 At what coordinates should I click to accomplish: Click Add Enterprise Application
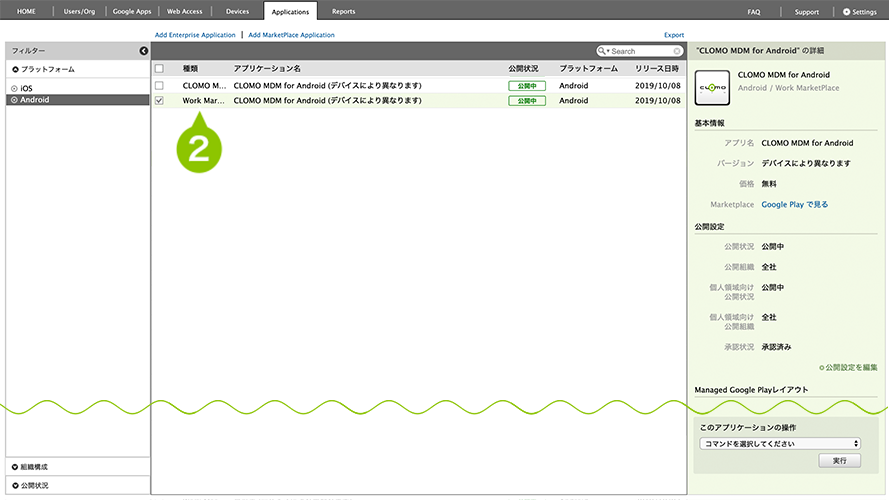tap(195, 35)
